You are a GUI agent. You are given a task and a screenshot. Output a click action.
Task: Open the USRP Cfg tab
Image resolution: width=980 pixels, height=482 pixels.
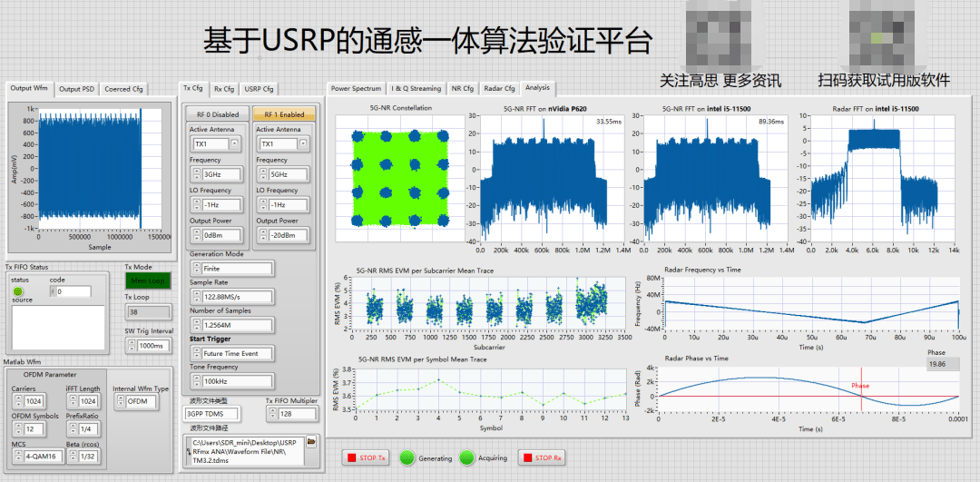259,89
